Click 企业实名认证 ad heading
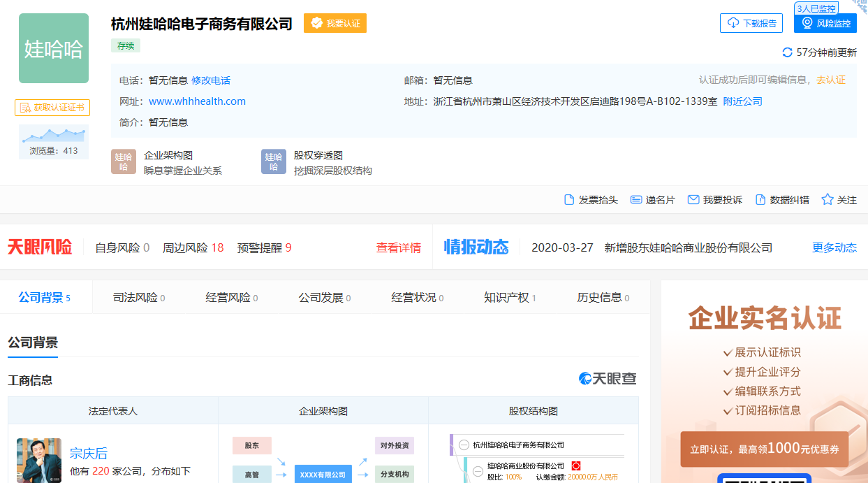Viewport: 868px width, 483px height. click(x=765, y=318)
